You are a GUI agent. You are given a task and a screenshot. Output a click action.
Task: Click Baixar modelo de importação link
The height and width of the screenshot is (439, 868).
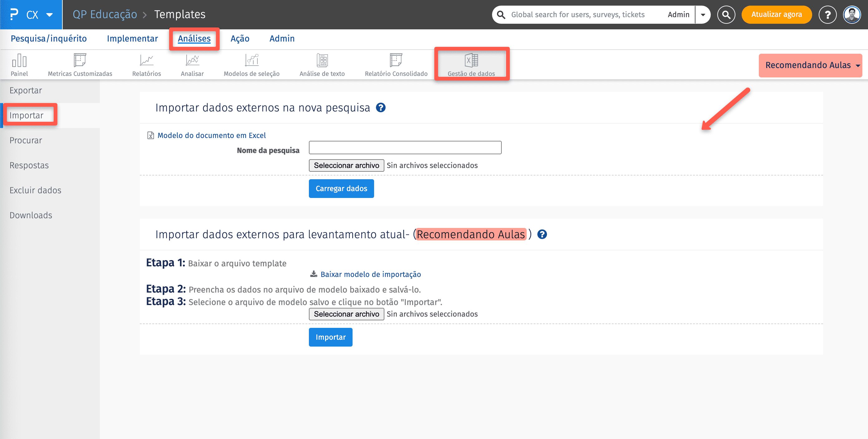click(370, 274)
